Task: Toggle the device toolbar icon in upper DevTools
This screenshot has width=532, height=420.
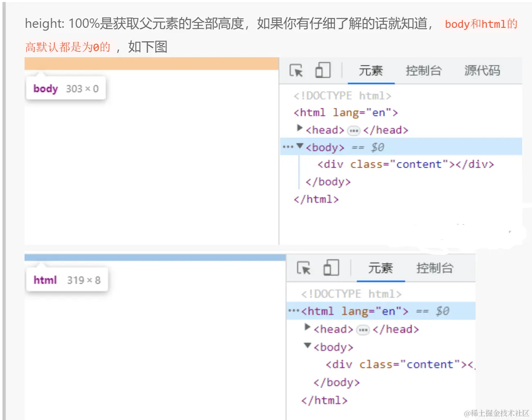Action: point(323,70)
